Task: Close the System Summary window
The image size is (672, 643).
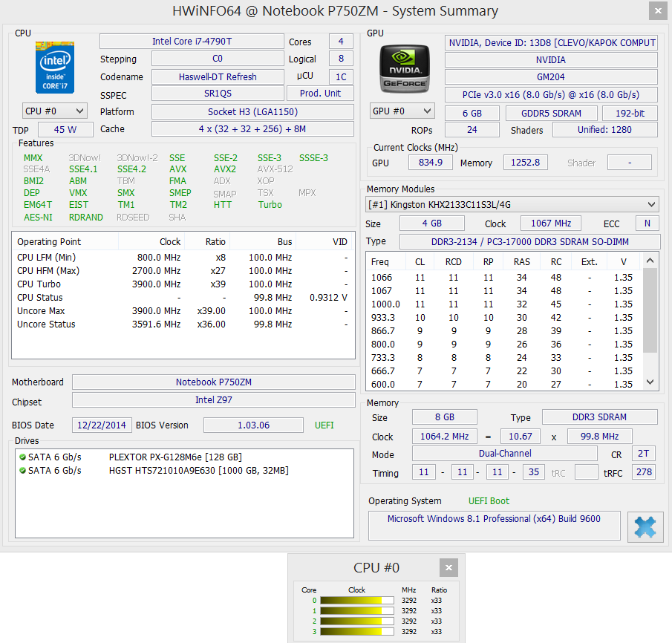Action: (x=658, y=10)
